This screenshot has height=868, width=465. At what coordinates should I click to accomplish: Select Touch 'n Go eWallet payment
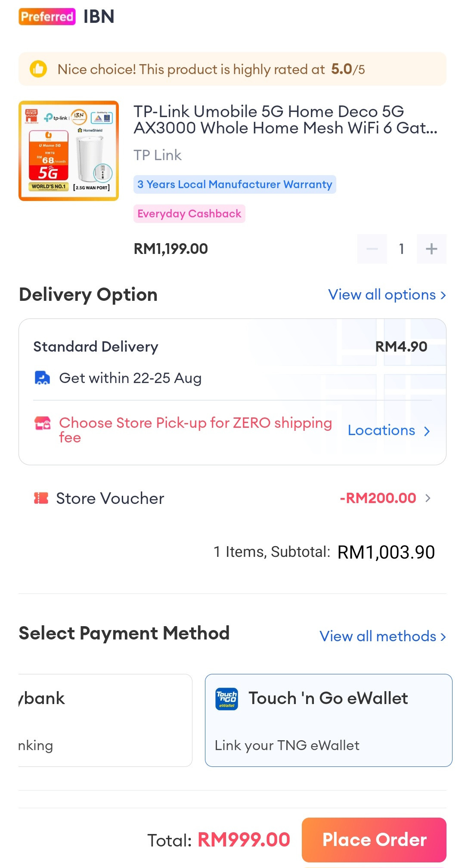tap(328, 720)
